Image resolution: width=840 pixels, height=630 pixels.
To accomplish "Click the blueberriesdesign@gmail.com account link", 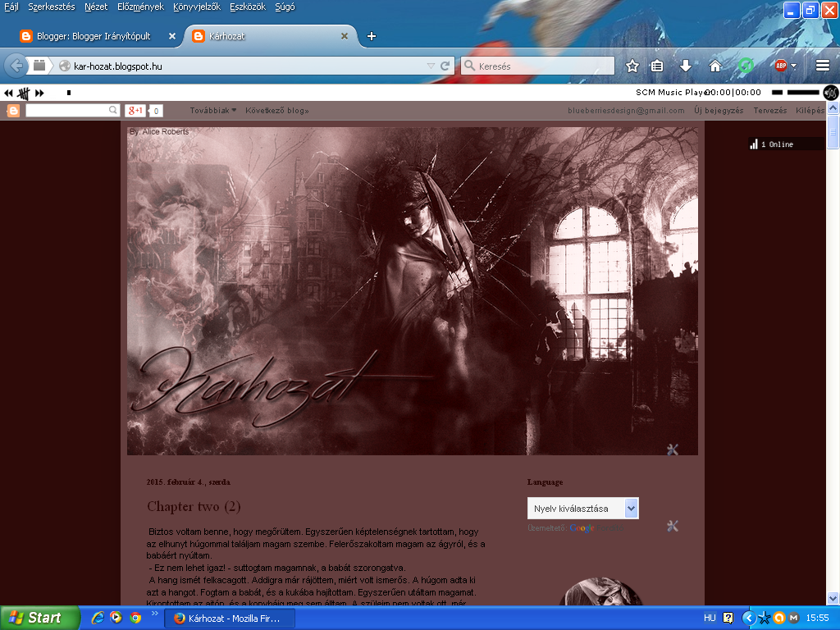I will click(x=626, y=111).
